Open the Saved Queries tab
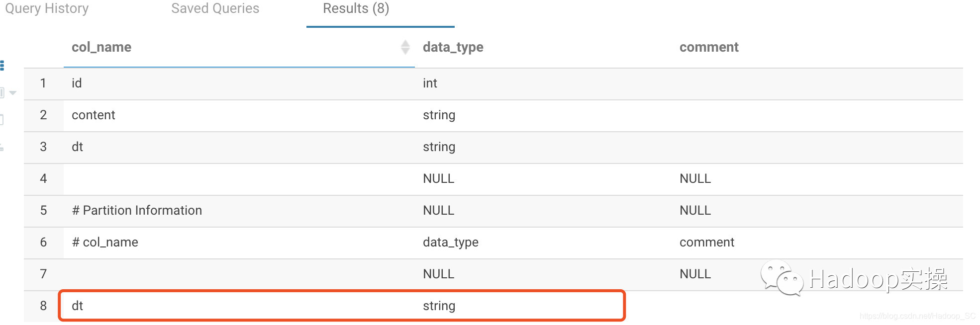The image size is (980, 325). (x=215, y=8)
